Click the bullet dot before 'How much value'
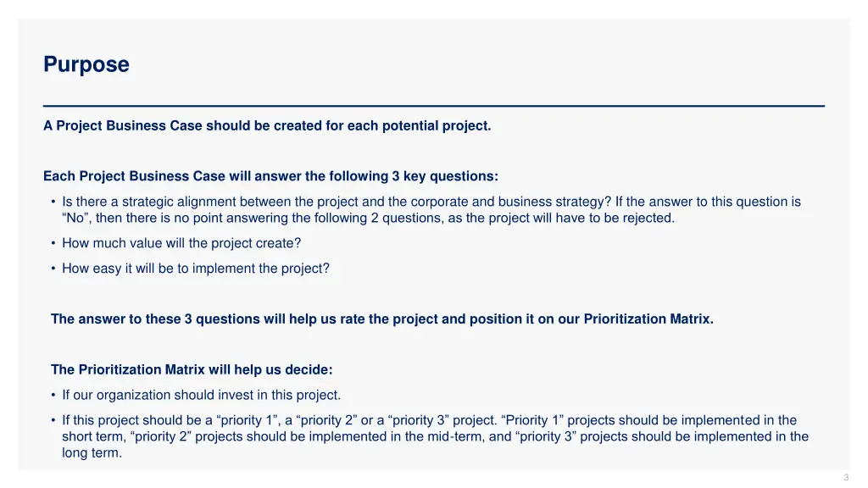 53,243
